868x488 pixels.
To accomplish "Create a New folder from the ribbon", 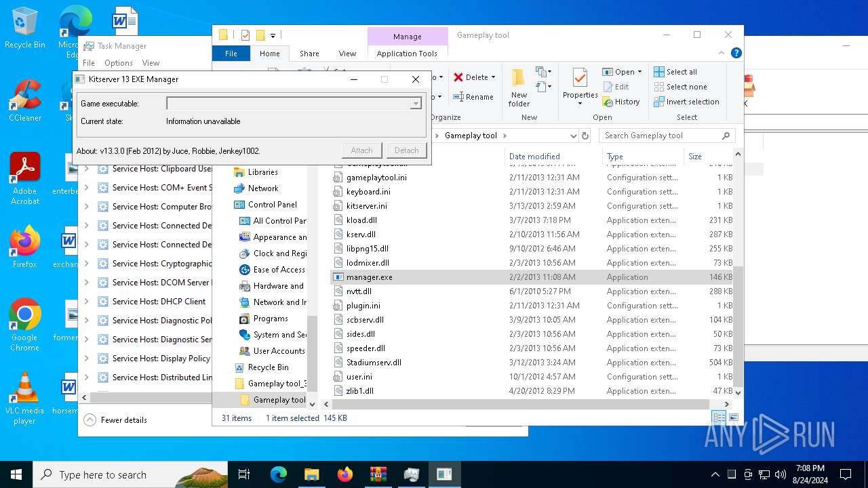I will tap(519, 87).
